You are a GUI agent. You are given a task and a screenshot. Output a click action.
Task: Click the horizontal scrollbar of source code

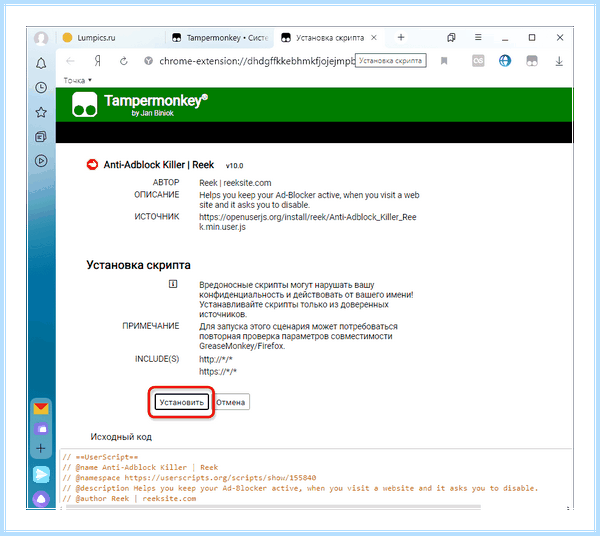click(x=273, y=507)
